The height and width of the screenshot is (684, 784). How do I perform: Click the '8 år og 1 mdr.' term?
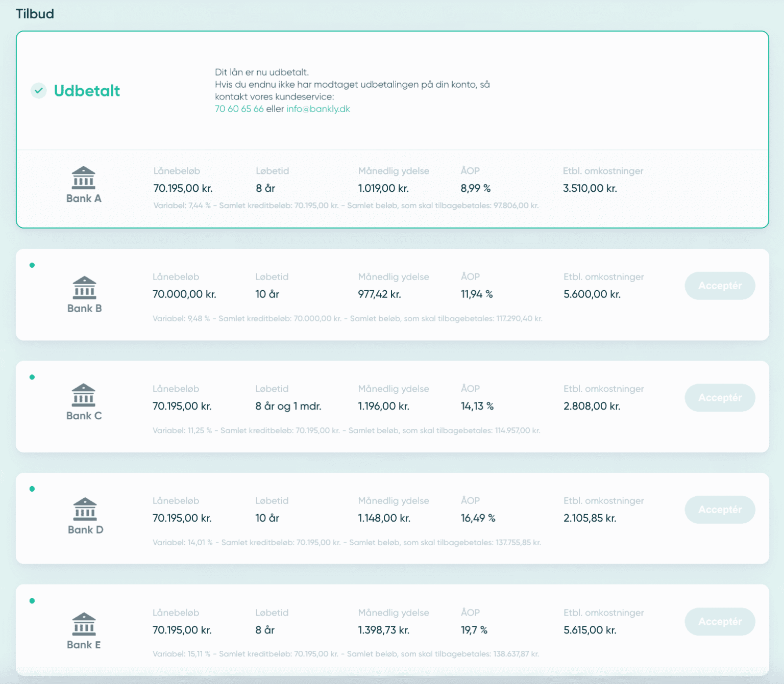pyautogui.click(x=288, y=406)
